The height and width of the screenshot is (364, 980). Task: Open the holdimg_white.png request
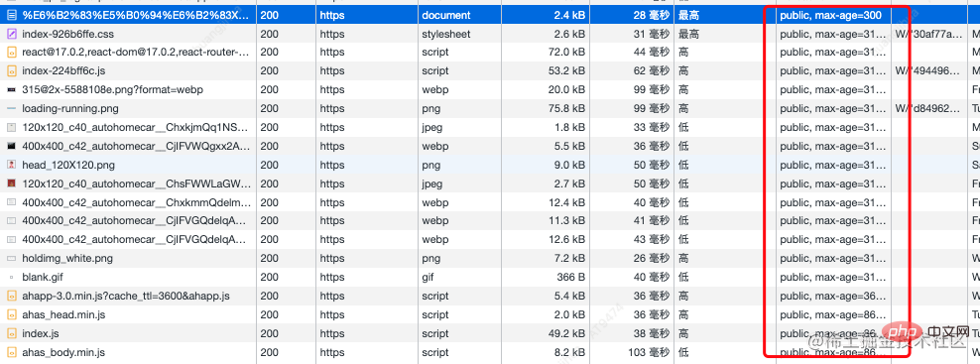(67, 258)
